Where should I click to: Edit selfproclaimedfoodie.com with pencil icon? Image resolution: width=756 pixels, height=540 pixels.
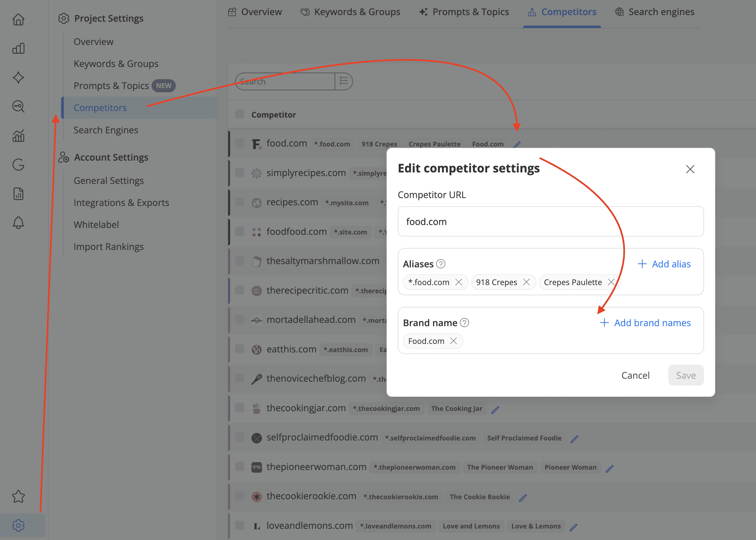(574, 439)
